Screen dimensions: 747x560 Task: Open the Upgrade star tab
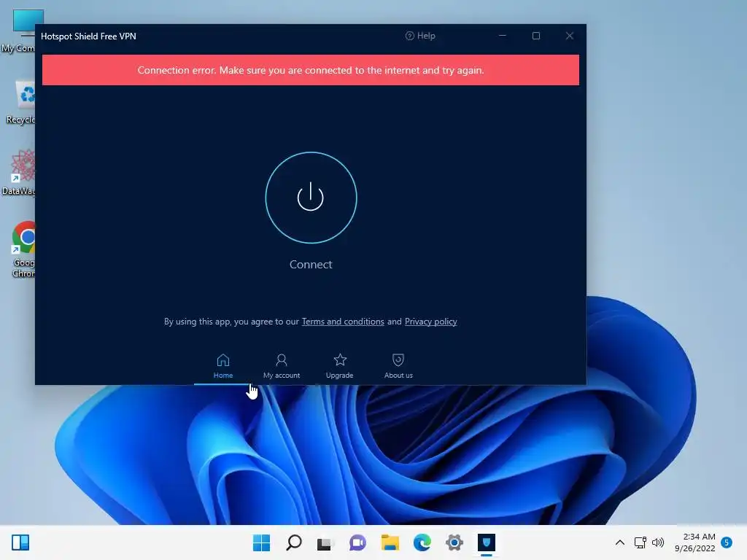click(340, 366)
